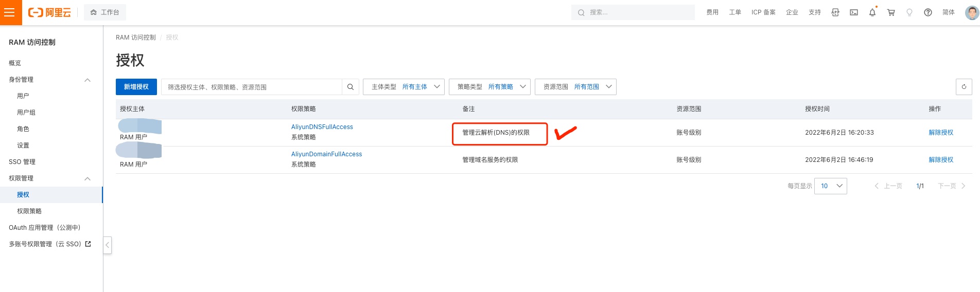980x292 pixels.
Task: Open 权限策略 in sidebar
Action: pyautogui.click(x=29, y=211)
